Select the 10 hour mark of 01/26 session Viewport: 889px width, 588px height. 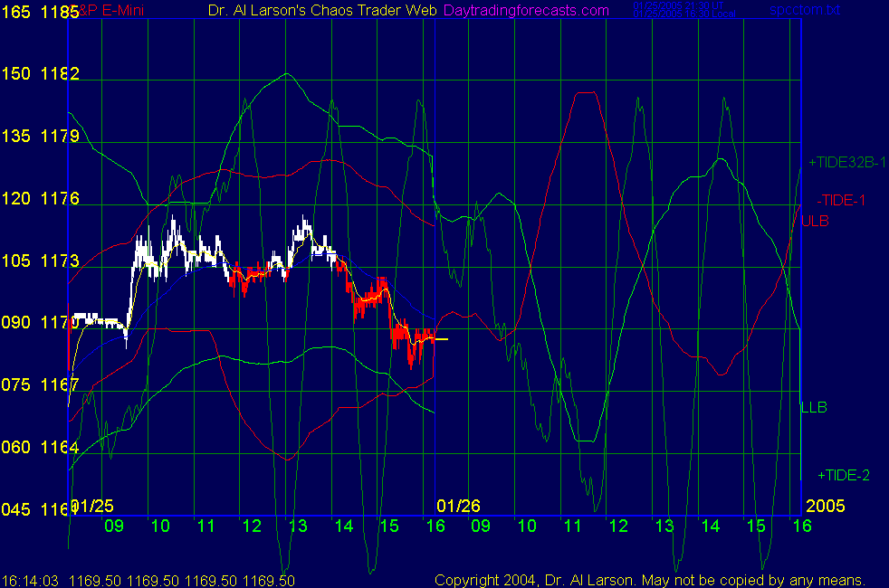click(527, 526)
